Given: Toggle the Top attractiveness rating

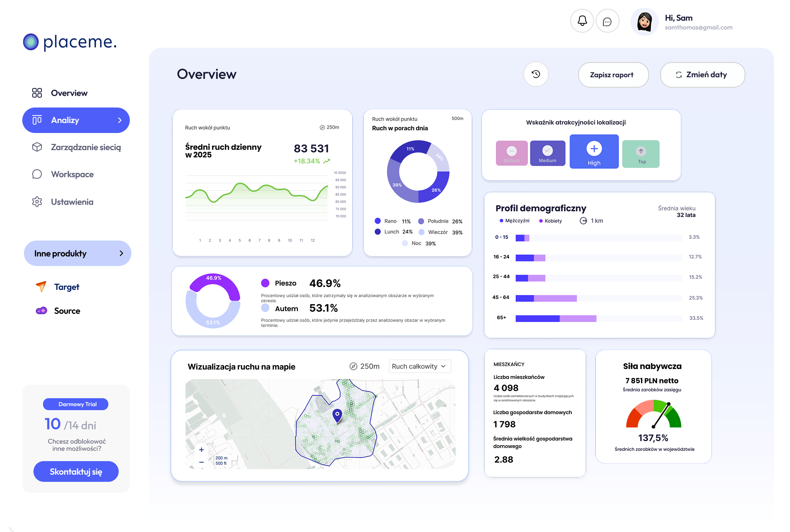Looking at the screenshot, I should pos(641,154).
